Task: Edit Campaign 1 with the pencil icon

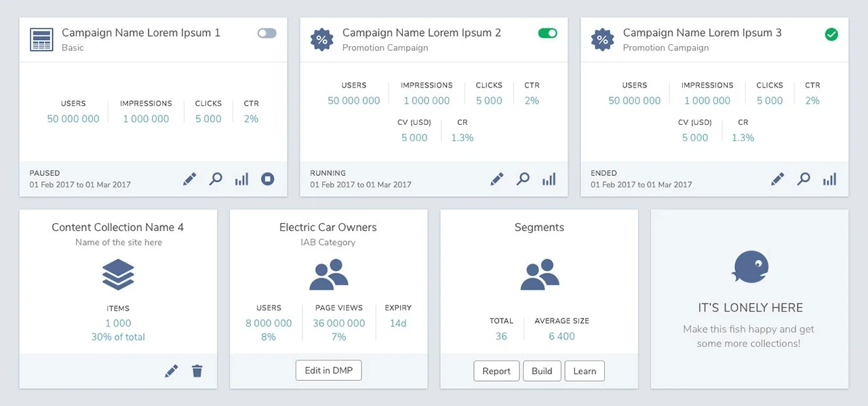Action: pos(190,179)
